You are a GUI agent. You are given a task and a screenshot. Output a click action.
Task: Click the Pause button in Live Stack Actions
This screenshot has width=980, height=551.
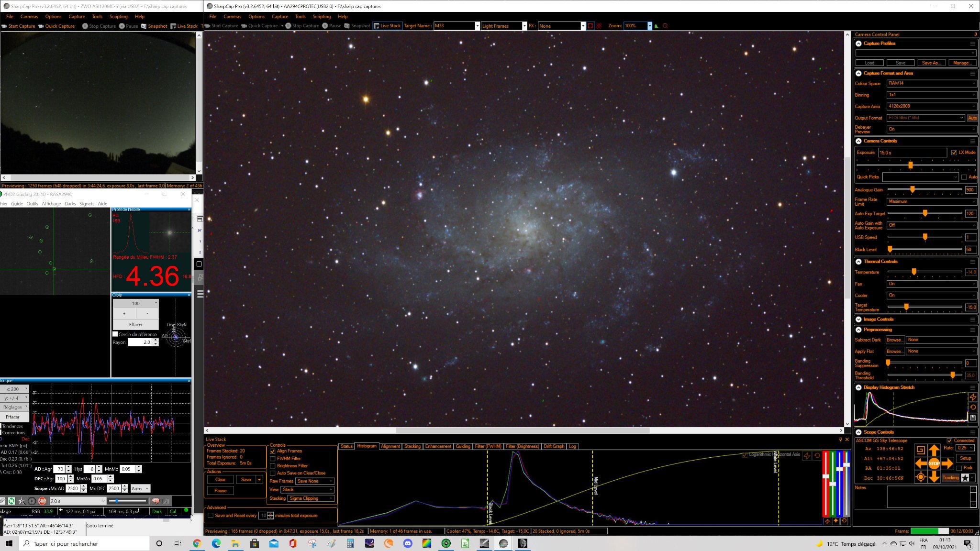[221, 491]
